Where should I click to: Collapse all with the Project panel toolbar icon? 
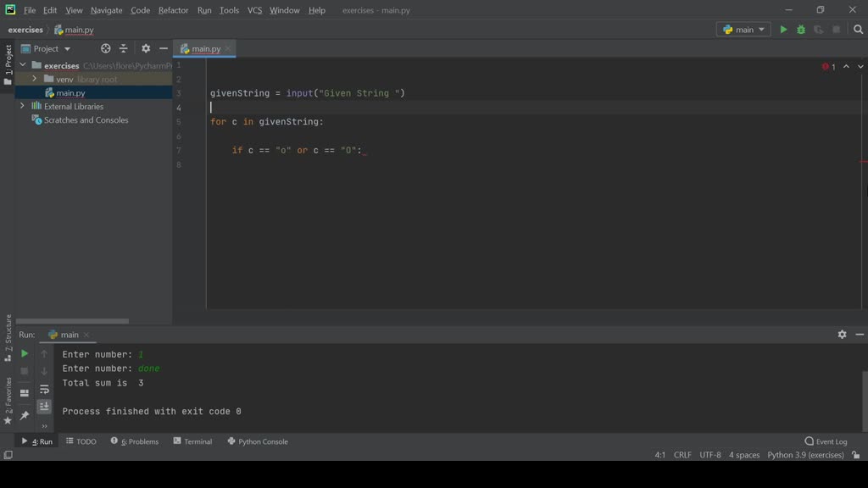click(124, 48)
